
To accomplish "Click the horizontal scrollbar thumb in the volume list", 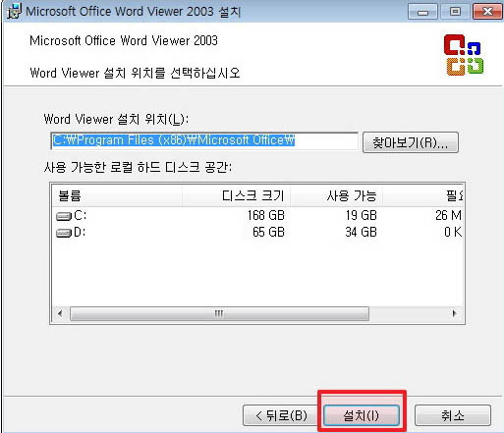I will [219, 313].
